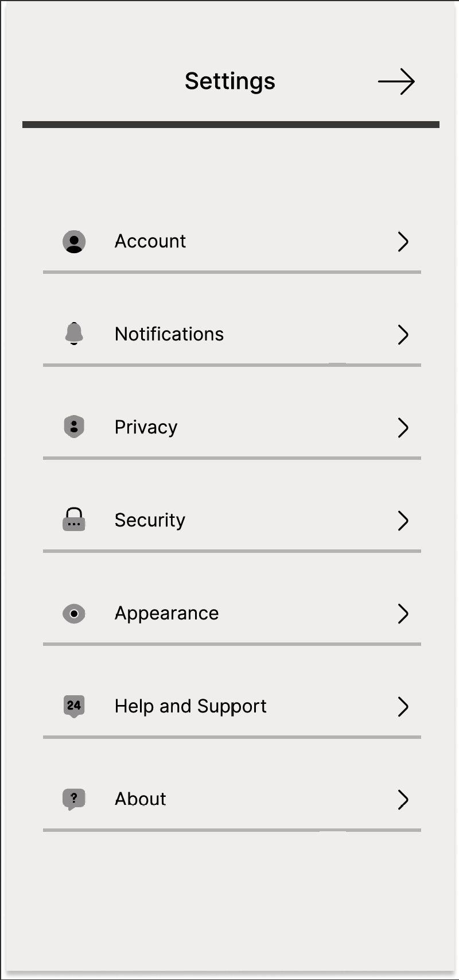459x980 pixels.
Task: Expand the Privacy row chevron
Action: (403, 428)
